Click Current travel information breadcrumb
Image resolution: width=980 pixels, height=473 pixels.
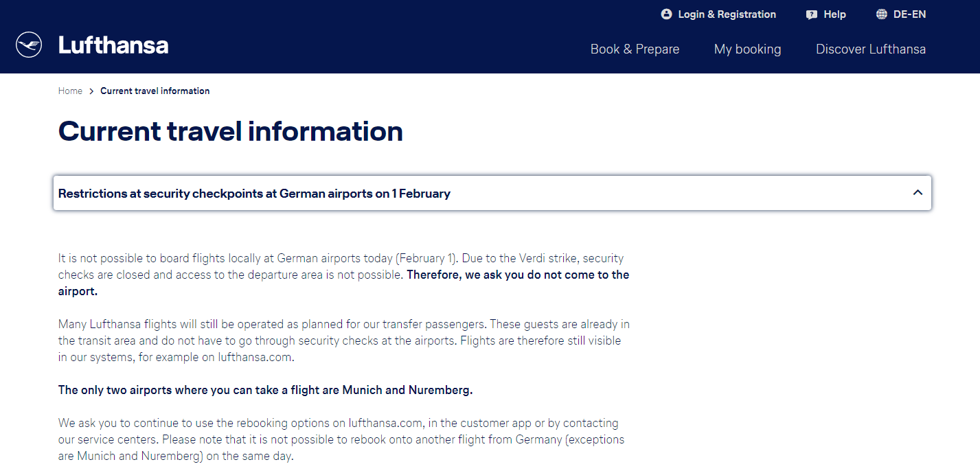pos(155,91)
